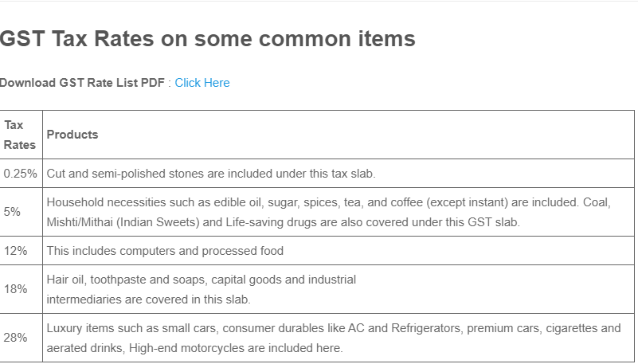
Task: Click the computers and processed food description
Action: [165, 251]
